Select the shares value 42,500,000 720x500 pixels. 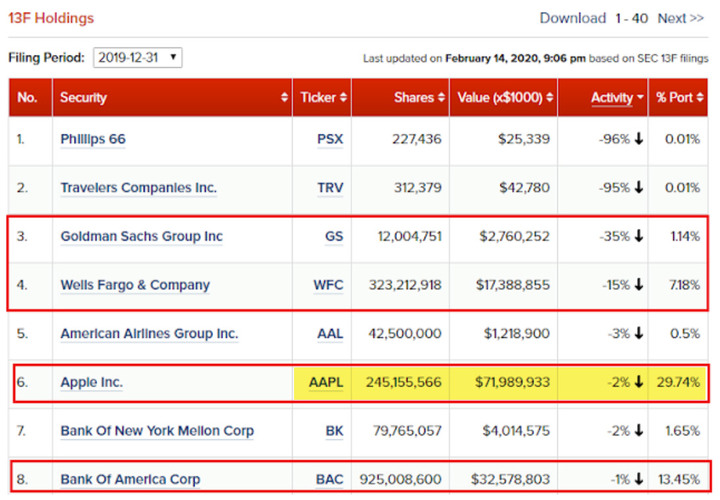click(x=405, y=334)
